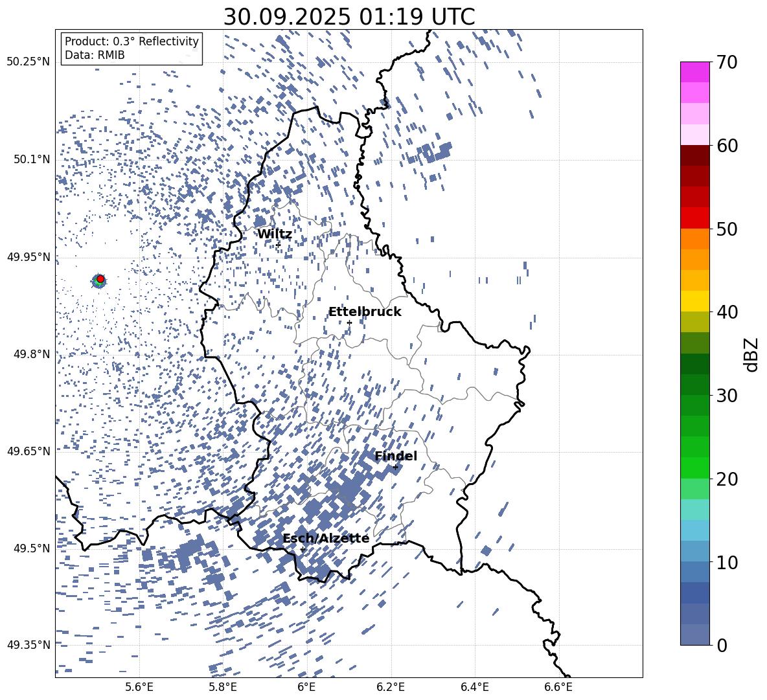Click the 40 tick on colorbar
Screen dimensions: 767x700
click(x=727, y=312)
